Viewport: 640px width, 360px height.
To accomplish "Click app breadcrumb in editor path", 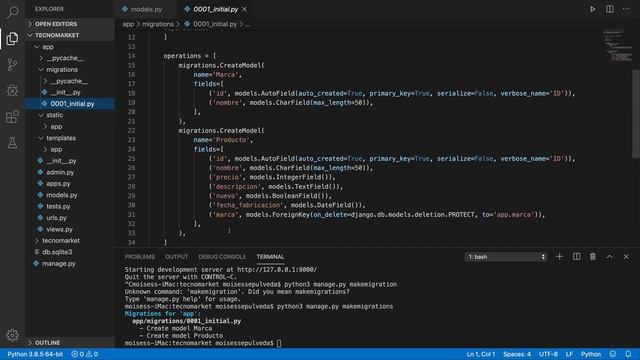I will [128, 24].
